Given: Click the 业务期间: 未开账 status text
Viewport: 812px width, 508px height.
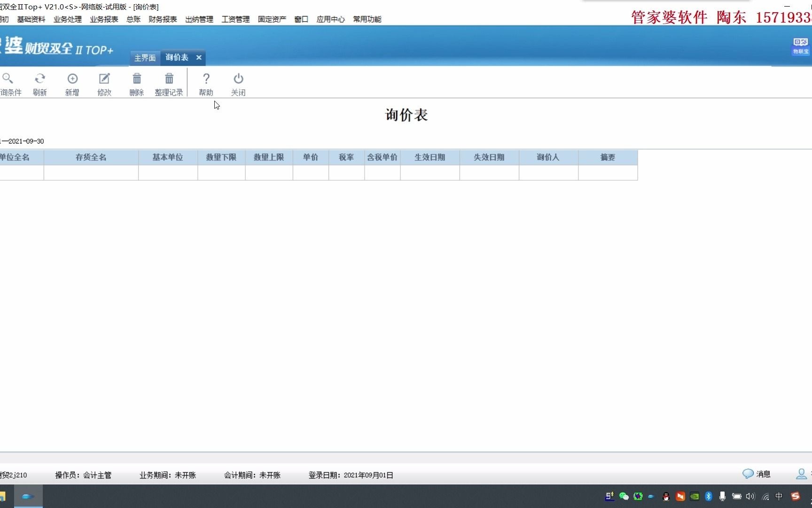Looking at the screenshot, I should (168, 475).
